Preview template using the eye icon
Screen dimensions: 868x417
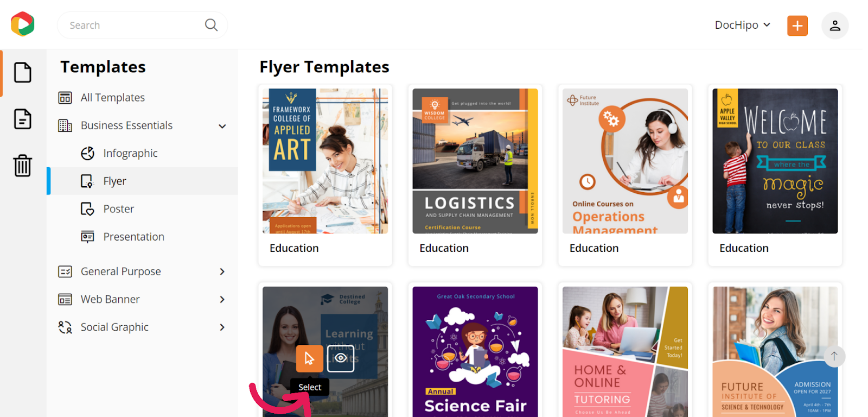point(341,358)
